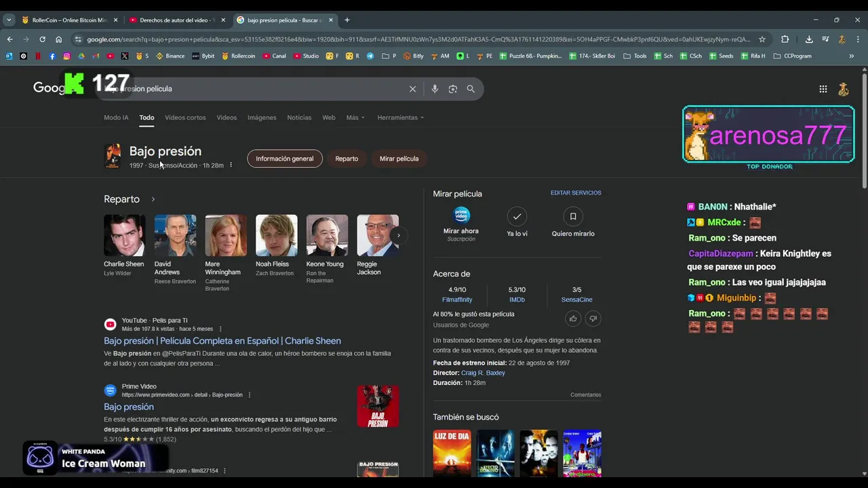Open the new tab plus button
This screenshot has width=868, height=488.
347,20
